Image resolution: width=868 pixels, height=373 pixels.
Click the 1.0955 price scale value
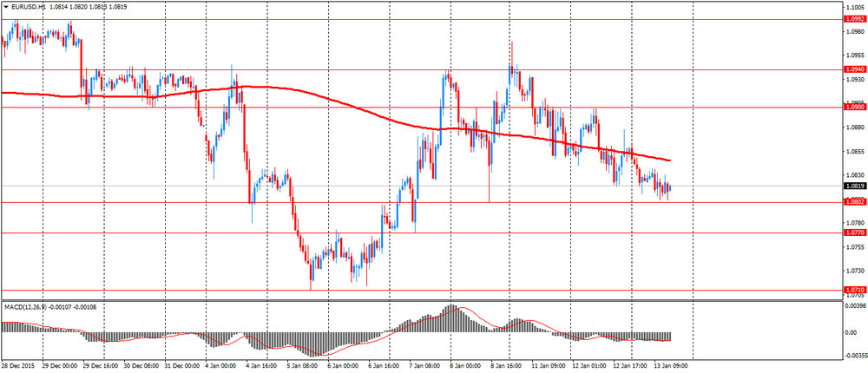(x=855, y=56)
